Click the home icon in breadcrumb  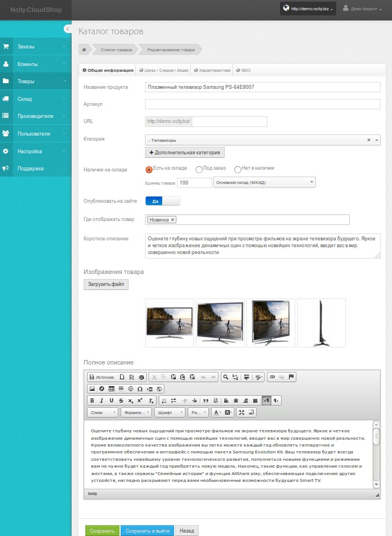coord(84,50)
